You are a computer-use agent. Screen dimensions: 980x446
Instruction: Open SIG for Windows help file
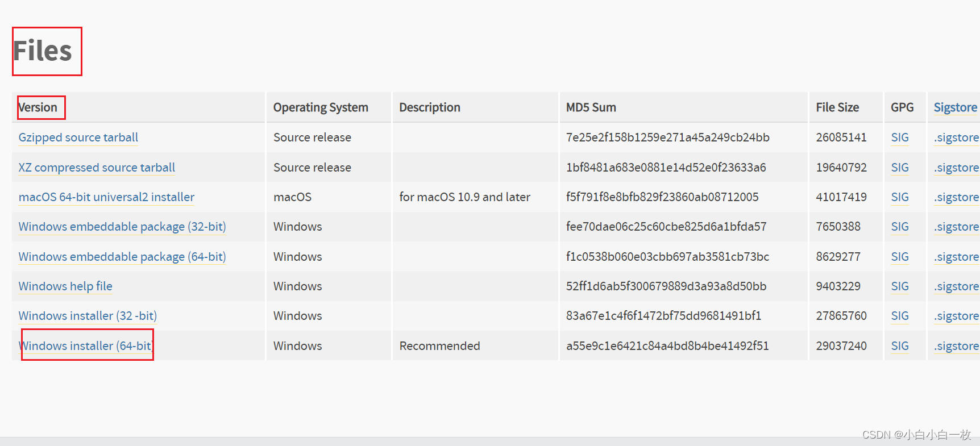[x=900, y=286]
